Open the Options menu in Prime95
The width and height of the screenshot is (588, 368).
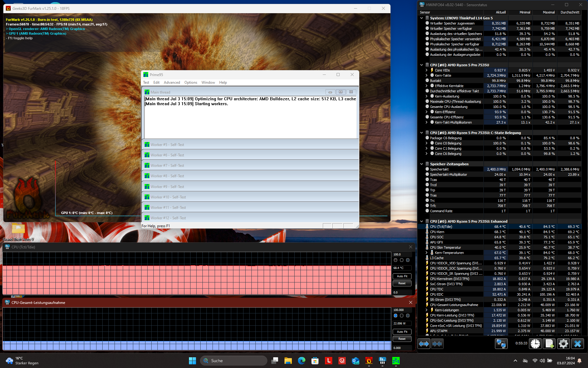coord(190,82)
